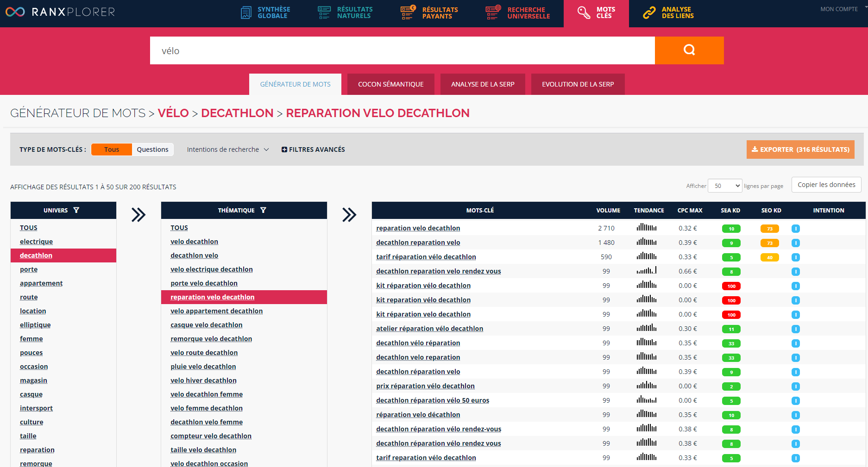Click intention icon for tarif réparation vélo decathlon
The width and height of the screenshot is (868, 467).
[796, 257]
